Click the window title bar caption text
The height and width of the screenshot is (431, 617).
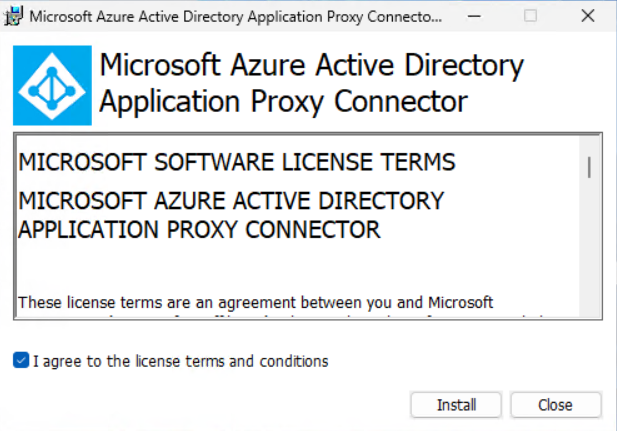(x=236, y=17)
